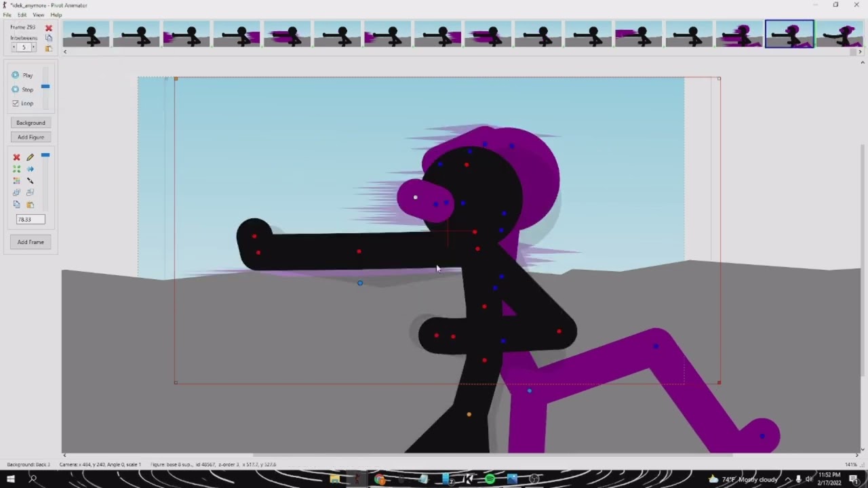Select the highlighted frame thumbnail in timeline

789,34
